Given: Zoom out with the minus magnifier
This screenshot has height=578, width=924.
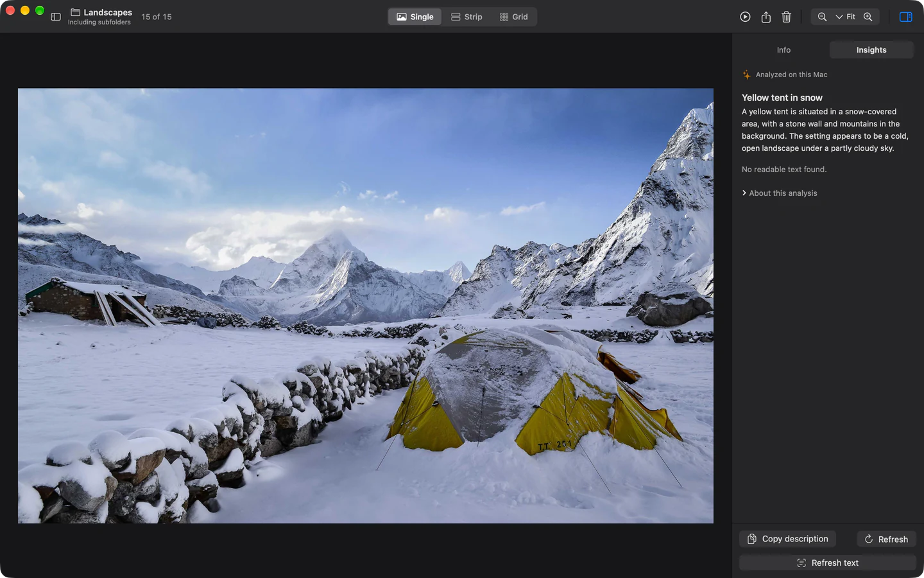Looking at the screenshot, I should click(x=822, y=17).
